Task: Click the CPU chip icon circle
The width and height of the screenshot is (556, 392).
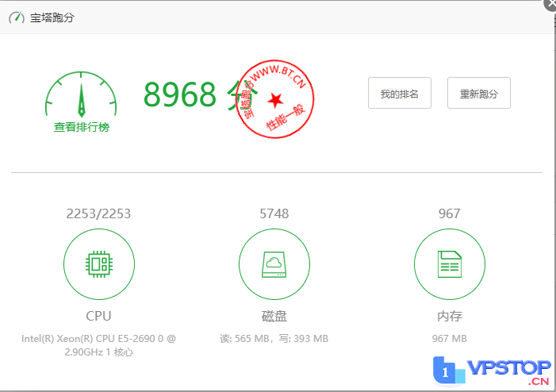Action: [x=99, y=264]
